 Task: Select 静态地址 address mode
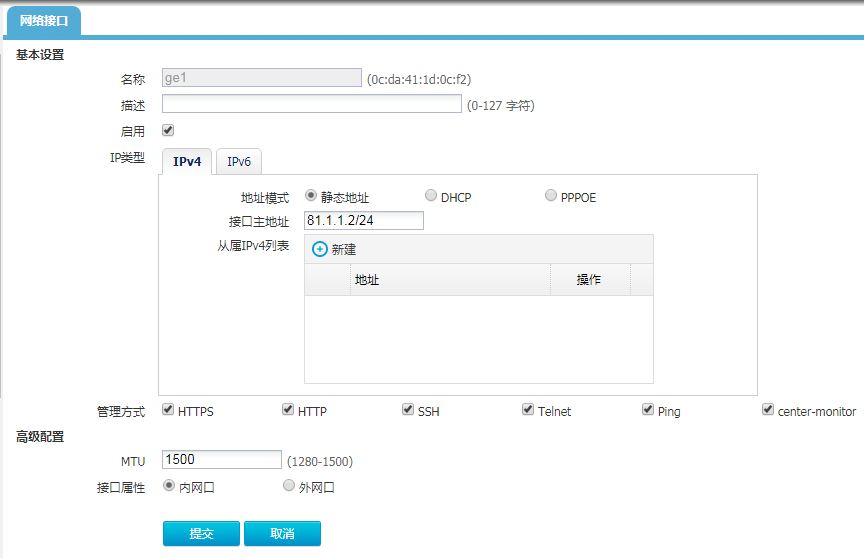click(x=311, y=196)
